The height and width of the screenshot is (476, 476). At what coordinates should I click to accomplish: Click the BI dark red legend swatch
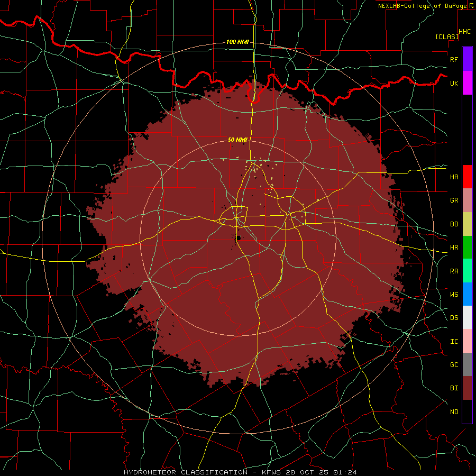click(467, 388)
